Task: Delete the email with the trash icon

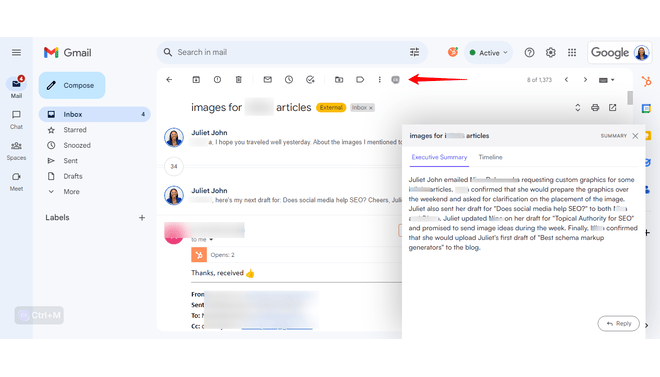Action: tap(239, 80)
